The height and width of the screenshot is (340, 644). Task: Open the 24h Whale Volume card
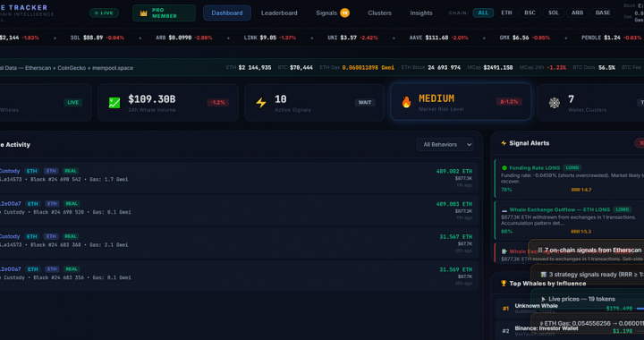(x=168, y=103)
